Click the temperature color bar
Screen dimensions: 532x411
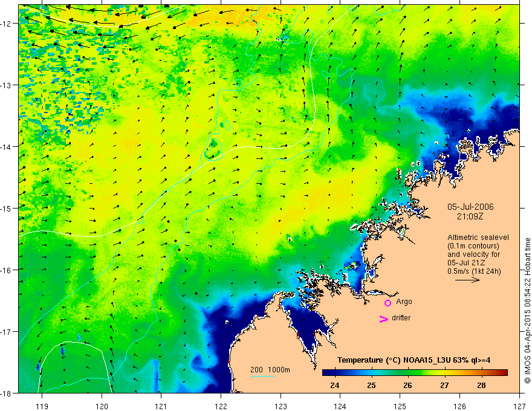[x=415, y=373]
